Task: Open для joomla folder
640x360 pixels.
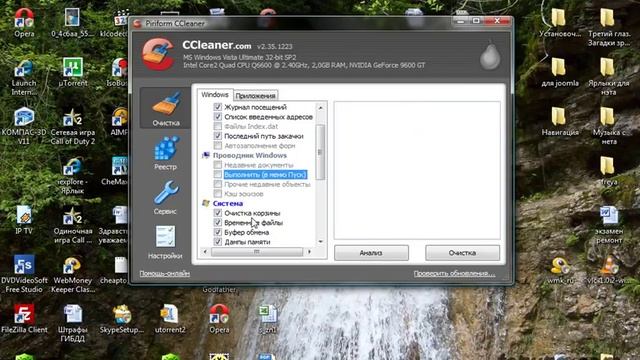Action: pyautogui.click(x=560, y=72)
